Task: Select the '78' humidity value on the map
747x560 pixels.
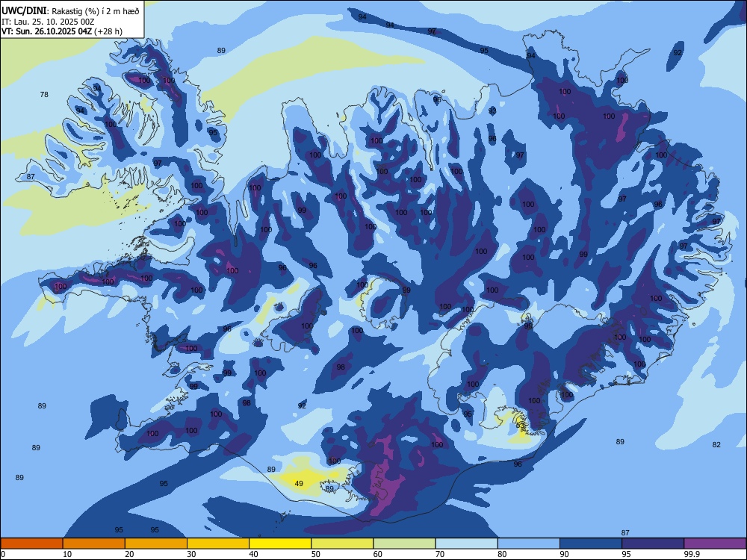Action: 44,94
